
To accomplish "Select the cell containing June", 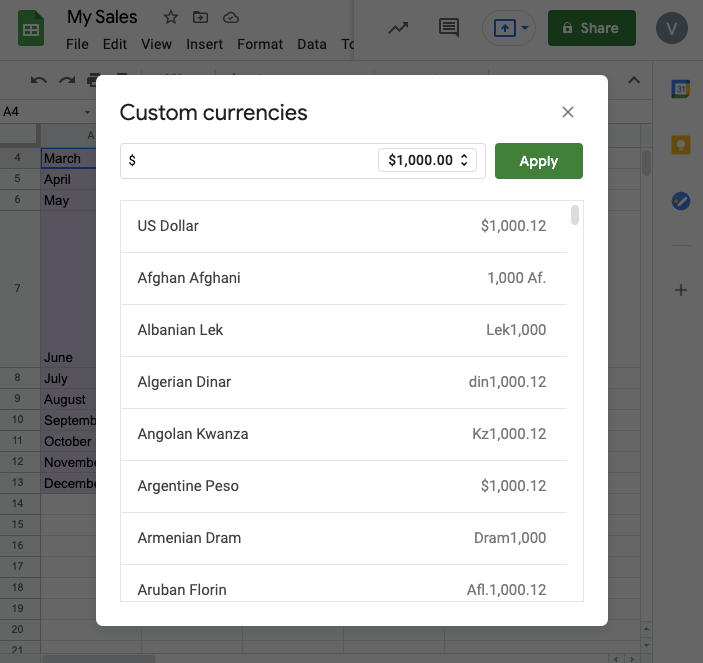I will click(x=69, y=289).
